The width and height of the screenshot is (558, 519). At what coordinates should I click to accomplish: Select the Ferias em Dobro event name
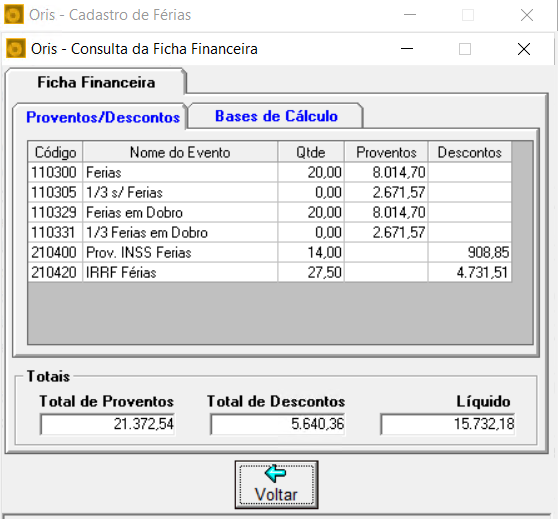pyautogui.click(x=180, y=213)
